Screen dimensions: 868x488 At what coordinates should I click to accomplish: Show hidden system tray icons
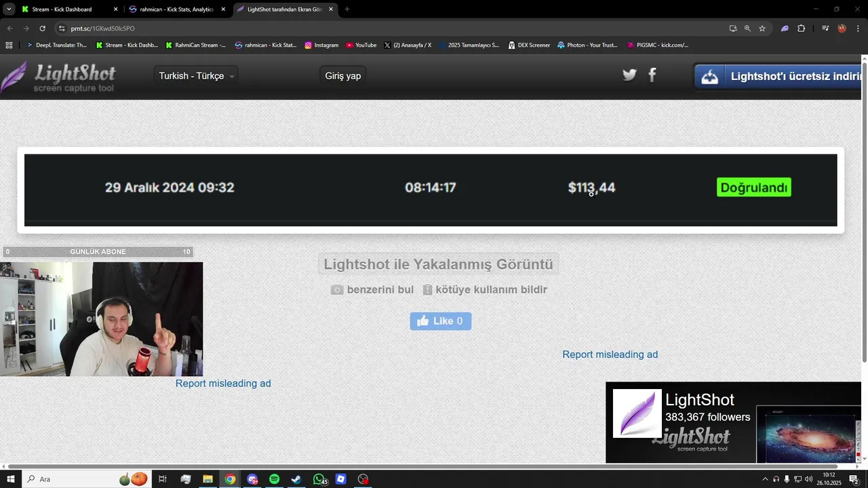[766, 479]
